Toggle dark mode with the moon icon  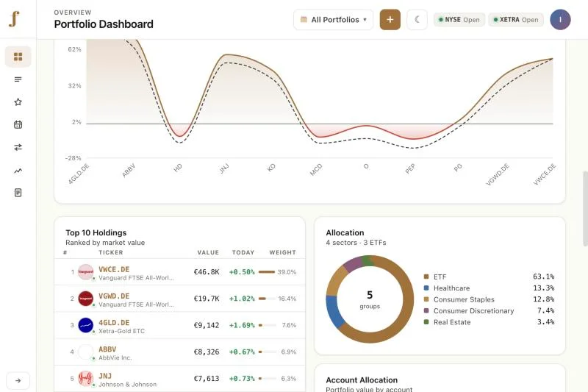pos(417,20)
